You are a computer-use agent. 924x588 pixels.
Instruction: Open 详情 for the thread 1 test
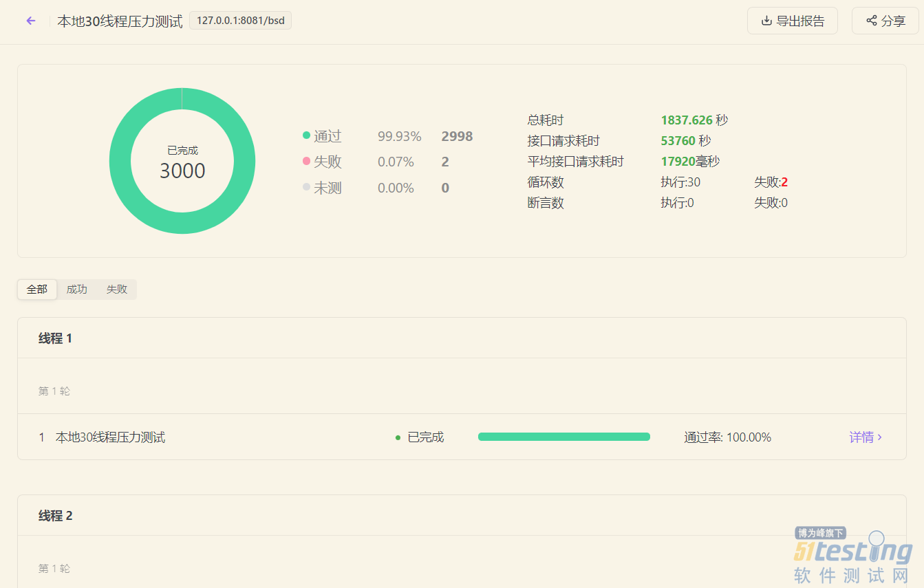coord(861,437)
